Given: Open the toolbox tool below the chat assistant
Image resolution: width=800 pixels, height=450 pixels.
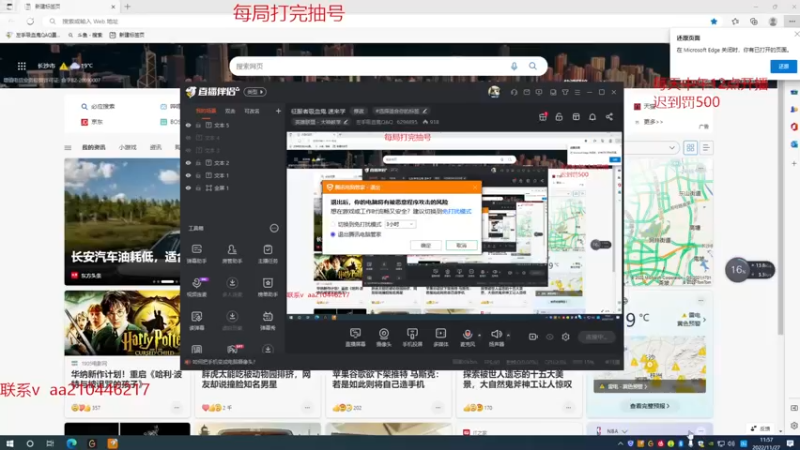Looking at the screenshot, I should click(x=196, y=287).
